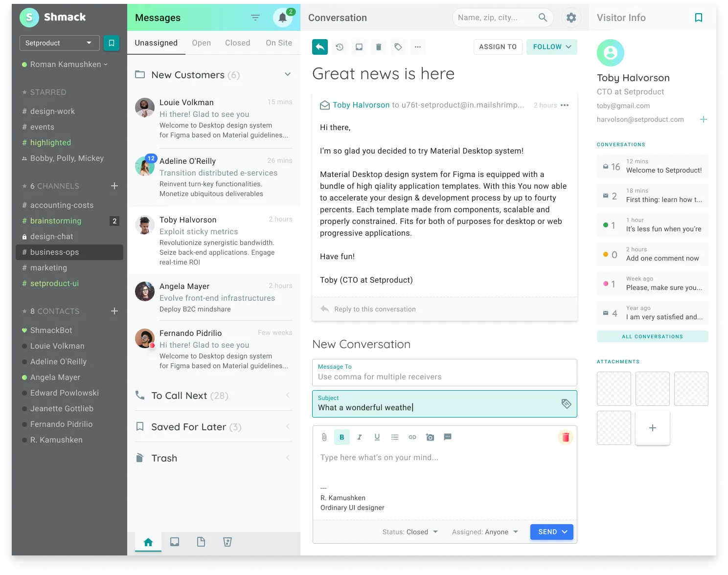The image size is (728, 575).
Task: Click the Assign To button
Action: tap(498, 46)
